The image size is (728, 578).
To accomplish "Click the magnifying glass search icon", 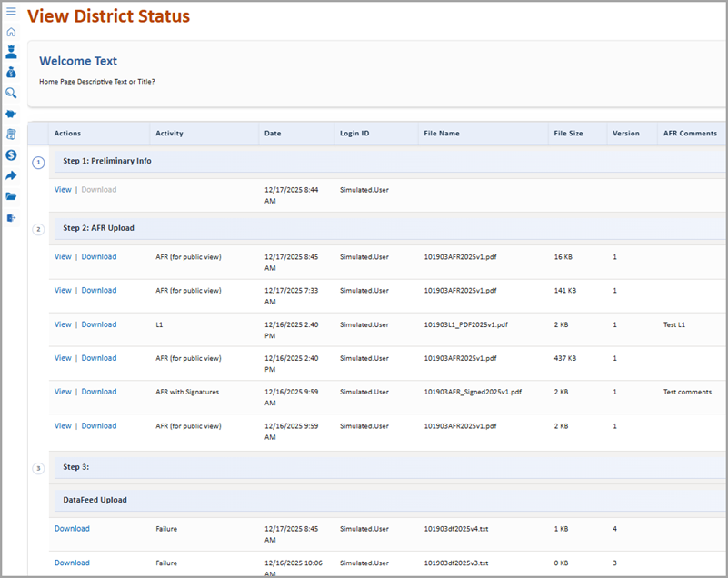I will [x=12, y=93].
